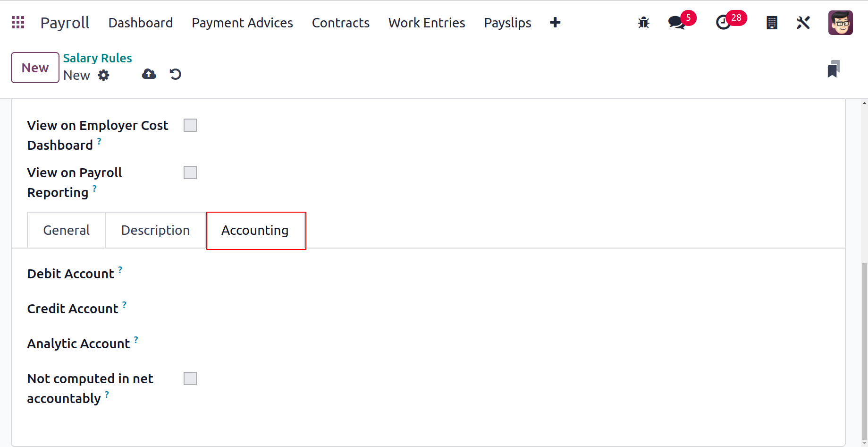
Task: Open the gear actions menu
Action: [103, 75]
